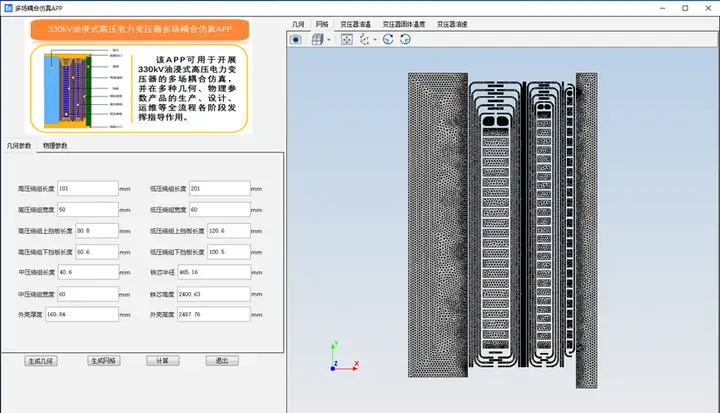
Task: Click the 铁芯半径 label text
Action: coord(162,272)
